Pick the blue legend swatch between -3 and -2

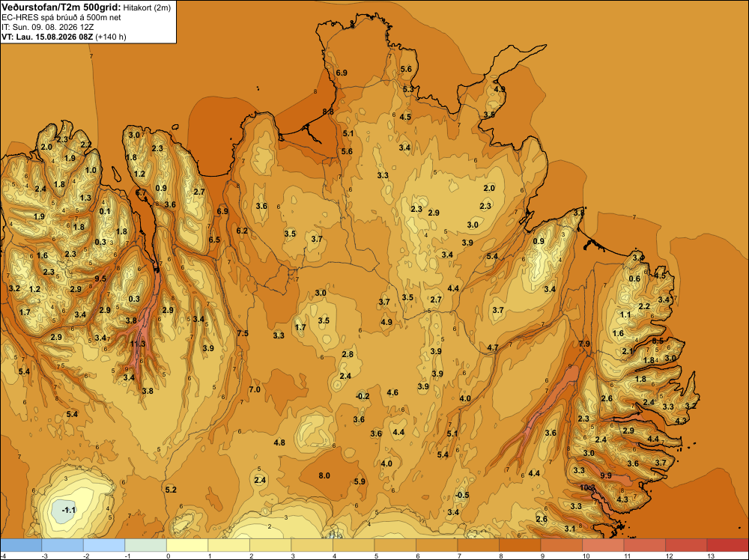pyautogui.click(x=63, y=545)
